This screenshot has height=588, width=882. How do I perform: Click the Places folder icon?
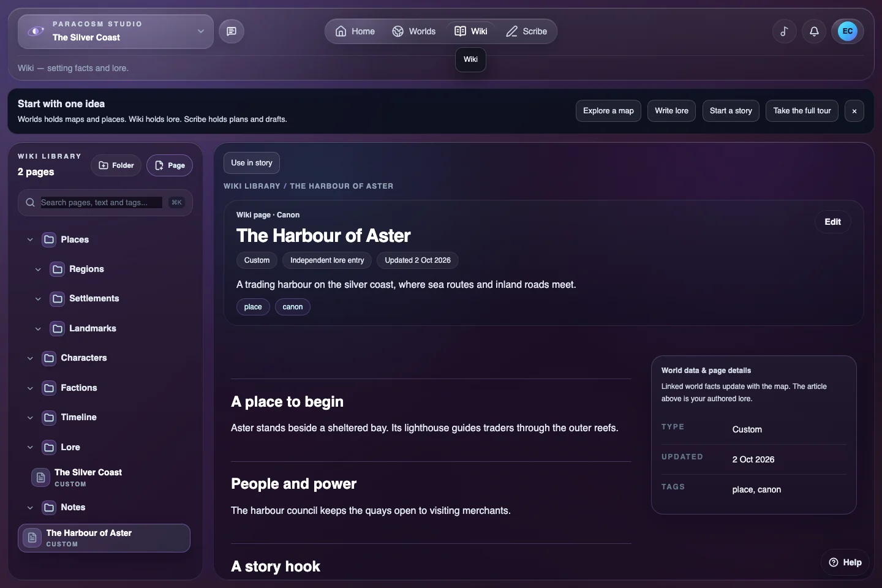(x=49, y=239)
